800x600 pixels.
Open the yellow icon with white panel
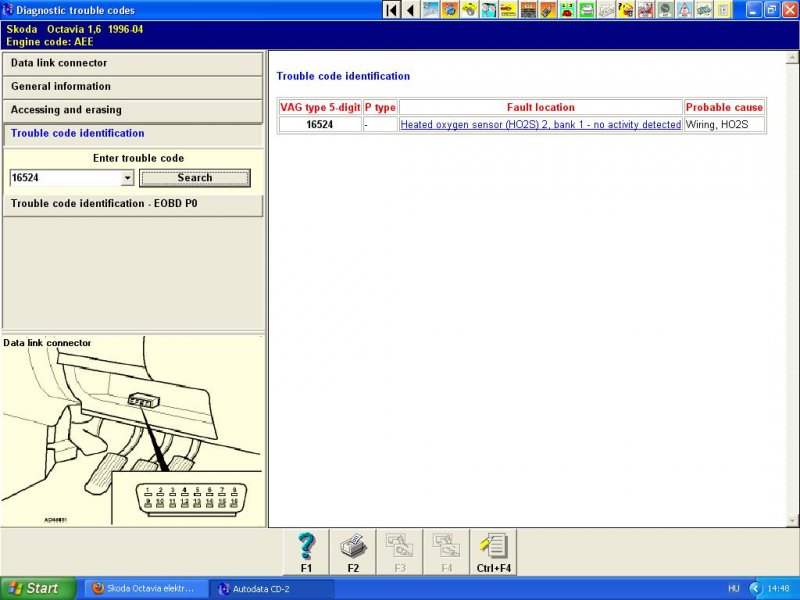point(723,10)
